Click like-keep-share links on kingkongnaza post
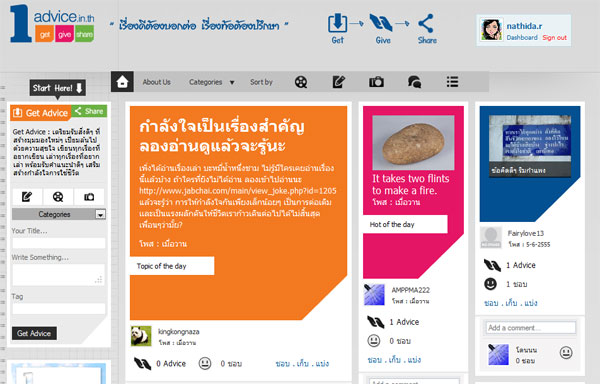600x384 pixels. [x=302, y=363]
